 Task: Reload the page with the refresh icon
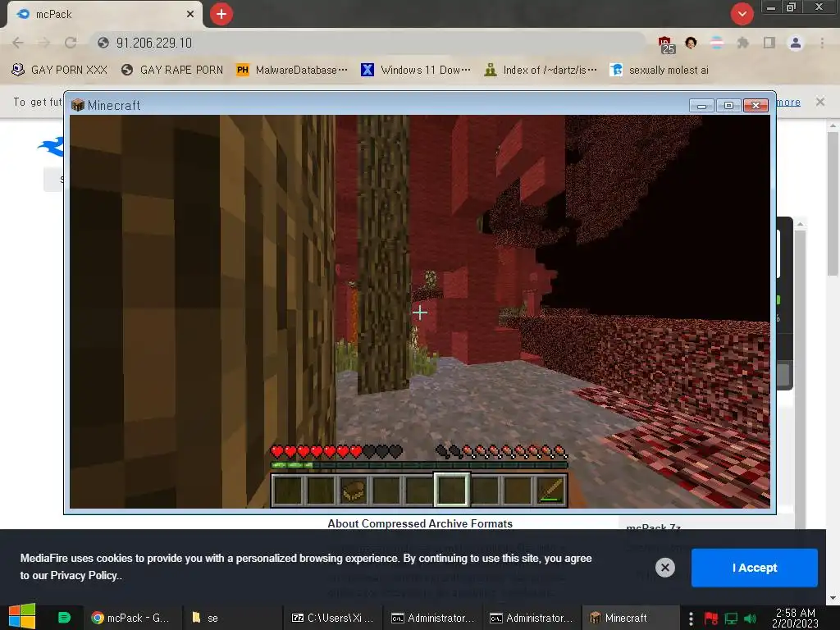point(71,43)
